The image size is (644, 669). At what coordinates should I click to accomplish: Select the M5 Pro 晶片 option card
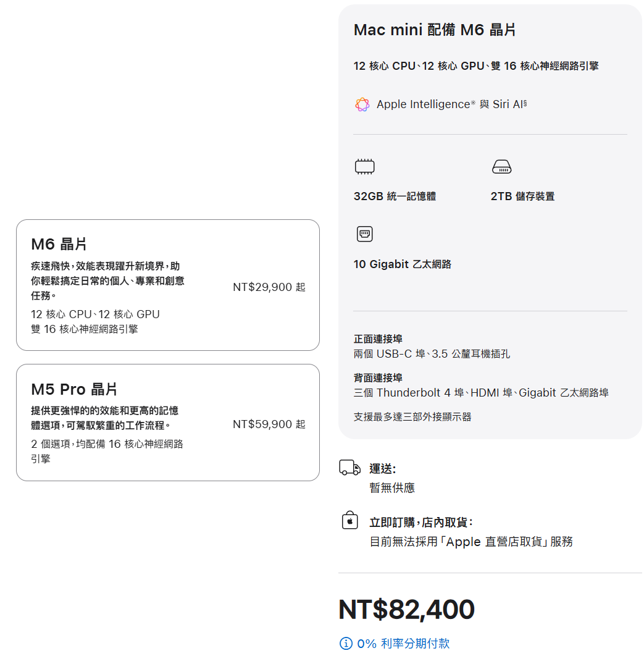pos(167,423)
